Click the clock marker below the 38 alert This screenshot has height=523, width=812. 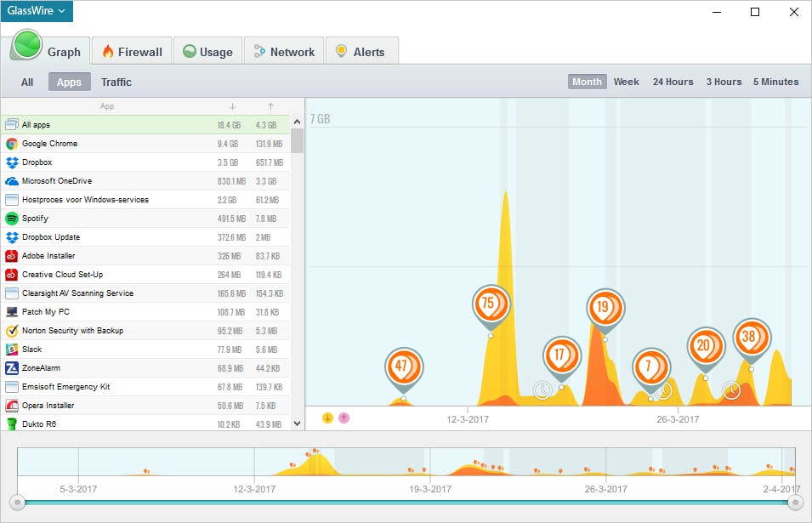731,390
